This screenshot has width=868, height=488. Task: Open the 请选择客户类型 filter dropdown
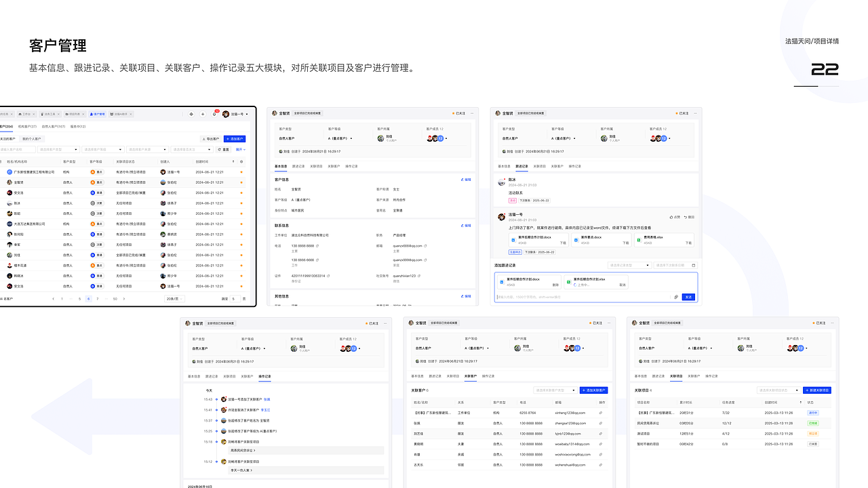pos(58,149)
